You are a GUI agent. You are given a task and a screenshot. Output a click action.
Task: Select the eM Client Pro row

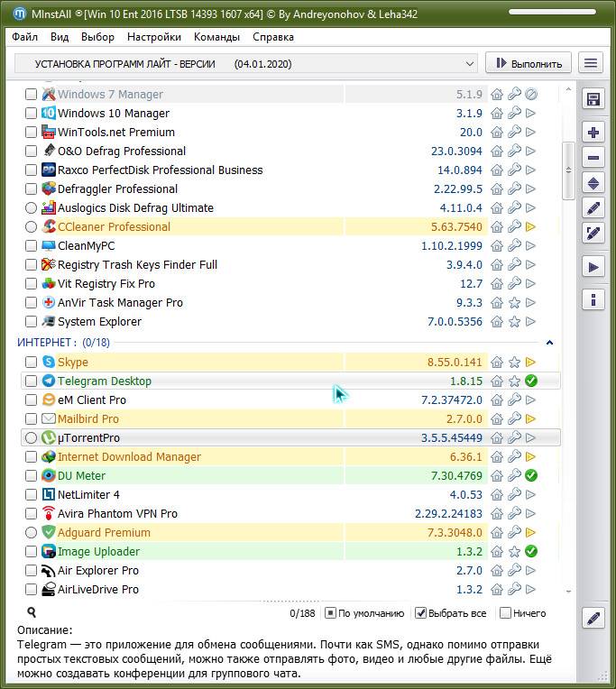(291, 400)
